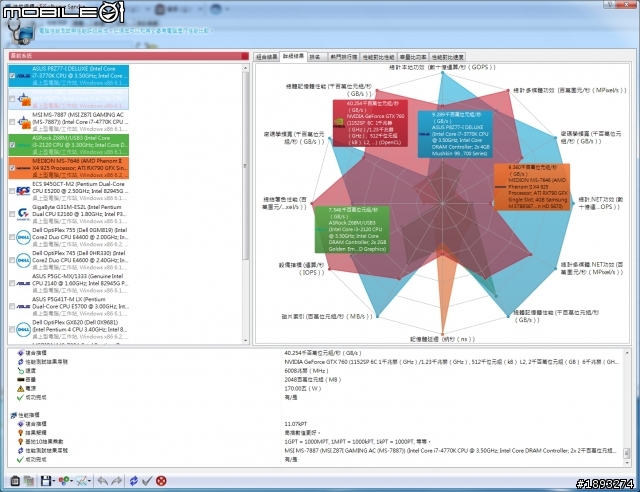Click the 2048 MB capacity value
Viewport: 640px width, 492px height.
click(x=312, y=380)
